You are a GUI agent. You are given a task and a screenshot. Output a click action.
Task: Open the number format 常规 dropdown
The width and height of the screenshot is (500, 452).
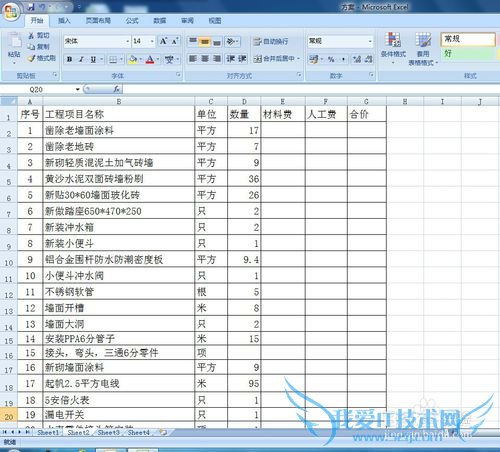click(x=370, y=41)
